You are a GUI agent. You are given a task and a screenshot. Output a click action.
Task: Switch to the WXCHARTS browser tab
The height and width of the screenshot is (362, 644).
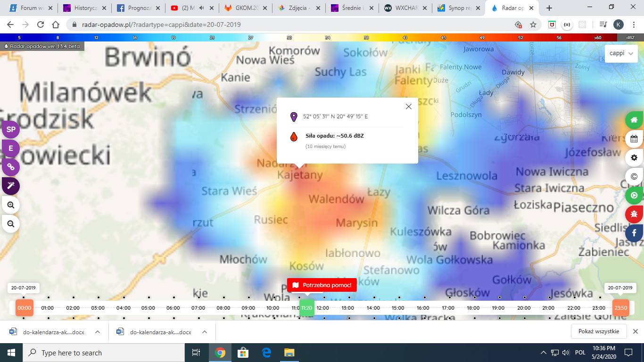[407, 8]
